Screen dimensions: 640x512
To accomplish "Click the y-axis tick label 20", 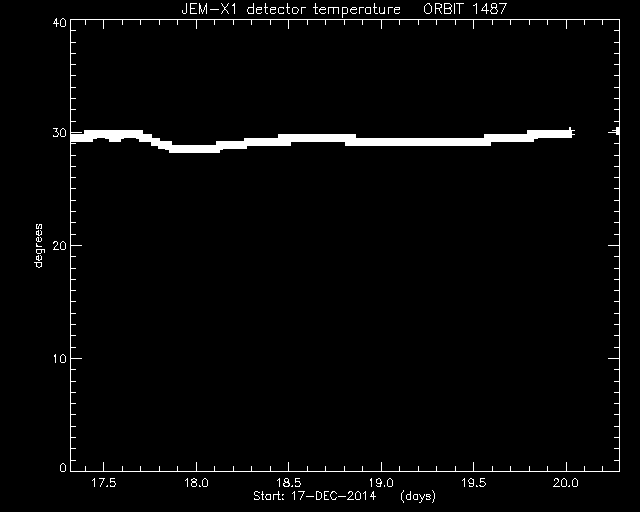I will point(60,245).
